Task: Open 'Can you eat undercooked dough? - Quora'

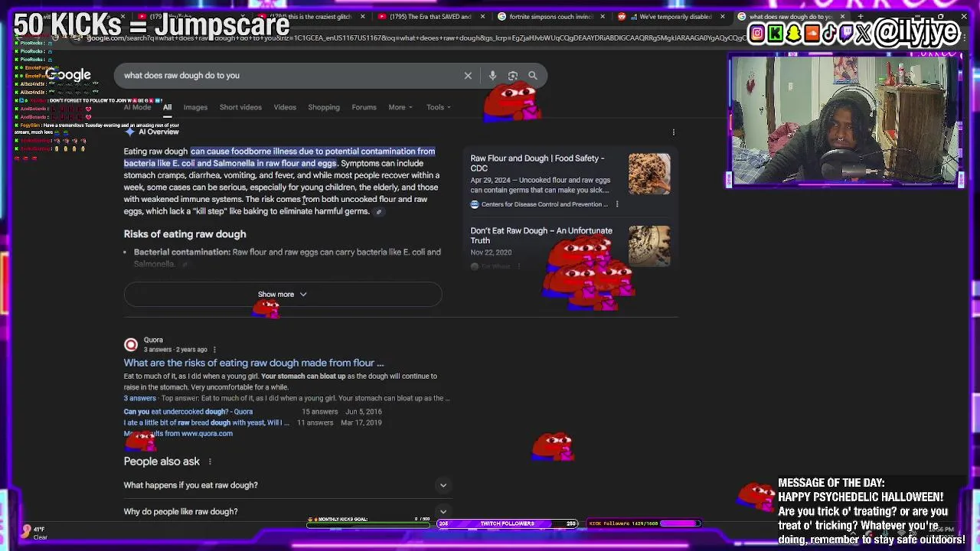Action: [188, 412]
